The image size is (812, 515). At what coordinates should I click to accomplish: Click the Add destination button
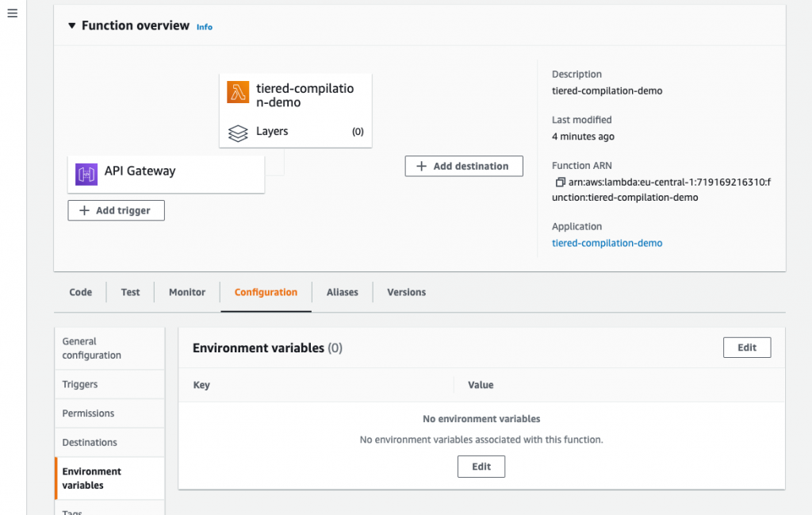click(463, 167)
